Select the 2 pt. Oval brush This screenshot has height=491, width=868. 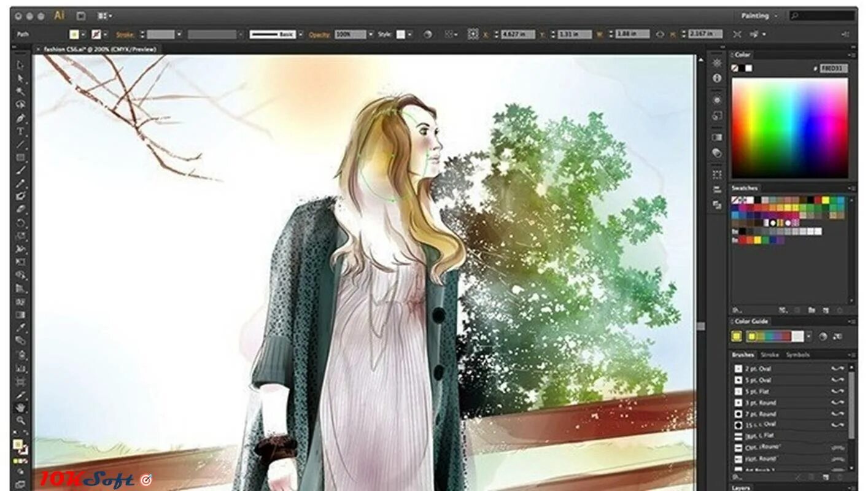coord(789,368)
